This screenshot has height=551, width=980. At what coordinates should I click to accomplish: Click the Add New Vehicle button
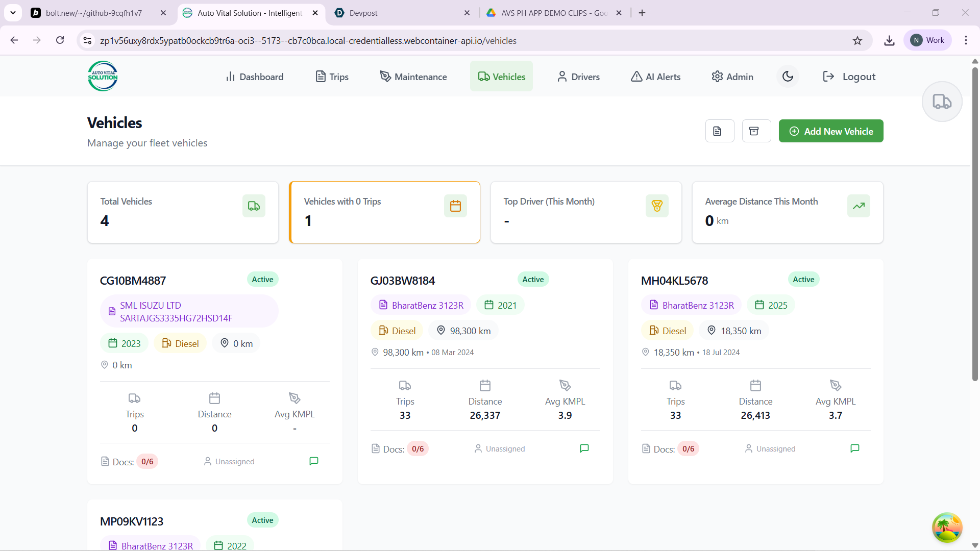pos(830,131)
